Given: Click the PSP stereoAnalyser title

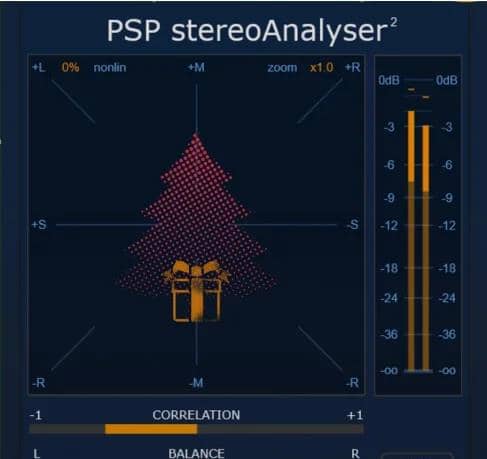Looking at the screenshot, I should (x=252, y=31).
